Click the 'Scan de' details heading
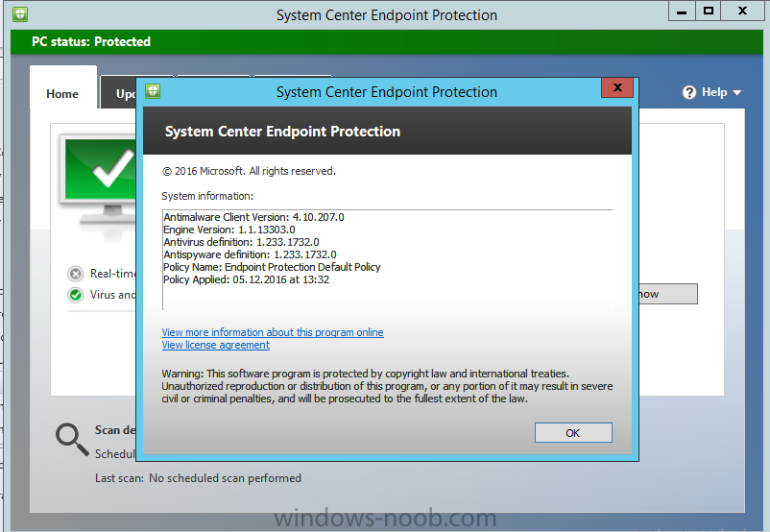770x532 pixels. coord(115,430)
